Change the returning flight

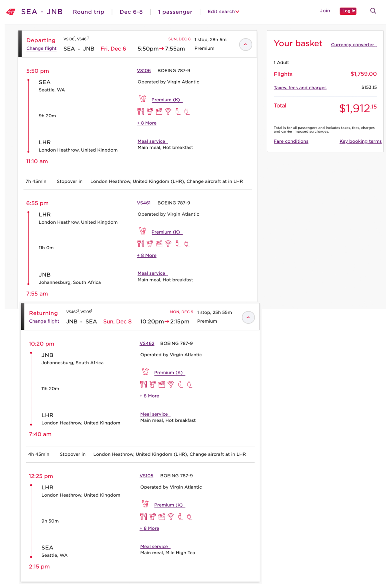pyautogui.click(x=44, y=321)
